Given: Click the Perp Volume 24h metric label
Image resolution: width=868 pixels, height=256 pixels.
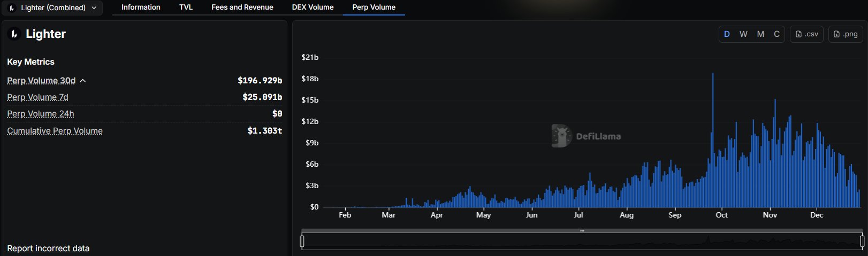Looking at the screenshot, I should tap(41, 114).
